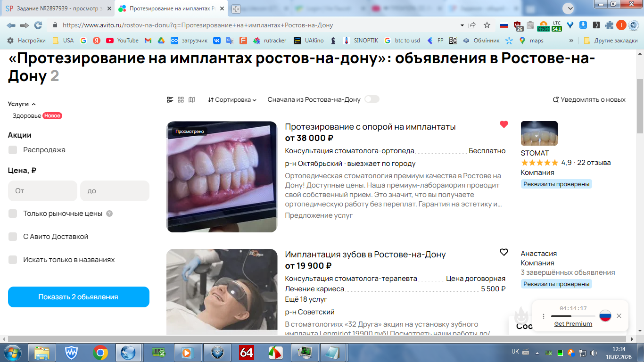Click the share page icon in address bar
Screen dimensions: 644x362
pos(472,25)
